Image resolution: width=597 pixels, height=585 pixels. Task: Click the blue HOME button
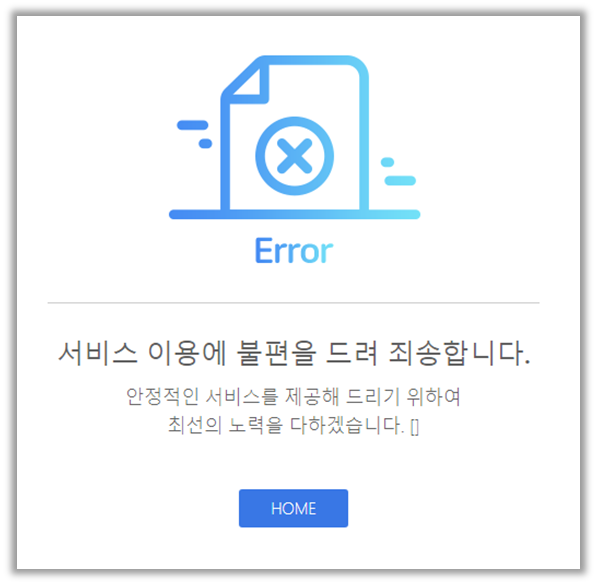pyautogui.click(x=293, y=508)
